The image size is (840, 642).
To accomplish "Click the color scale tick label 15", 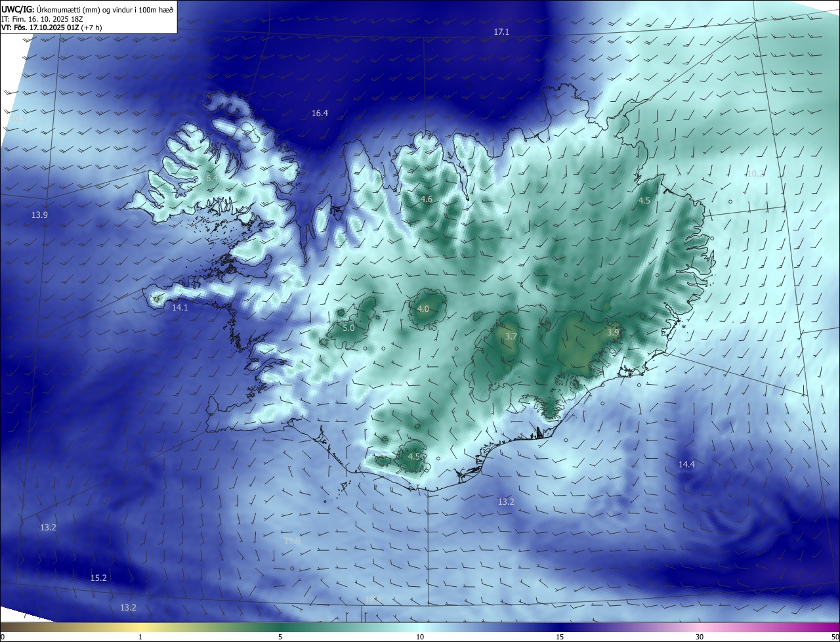I will coord(560,637).
